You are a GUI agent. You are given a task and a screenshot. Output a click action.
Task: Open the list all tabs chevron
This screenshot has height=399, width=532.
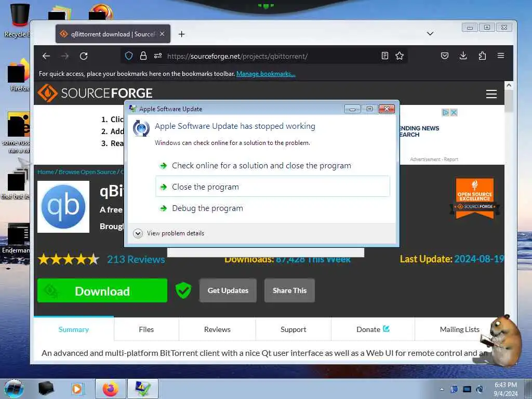(x=430, y=33)
